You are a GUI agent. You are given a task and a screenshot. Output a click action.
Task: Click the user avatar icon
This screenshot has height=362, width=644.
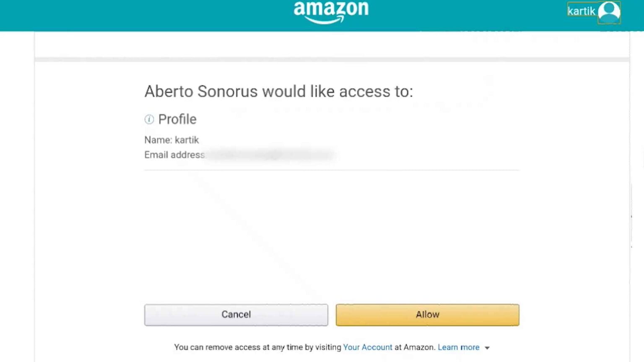[x=609, y=12]
